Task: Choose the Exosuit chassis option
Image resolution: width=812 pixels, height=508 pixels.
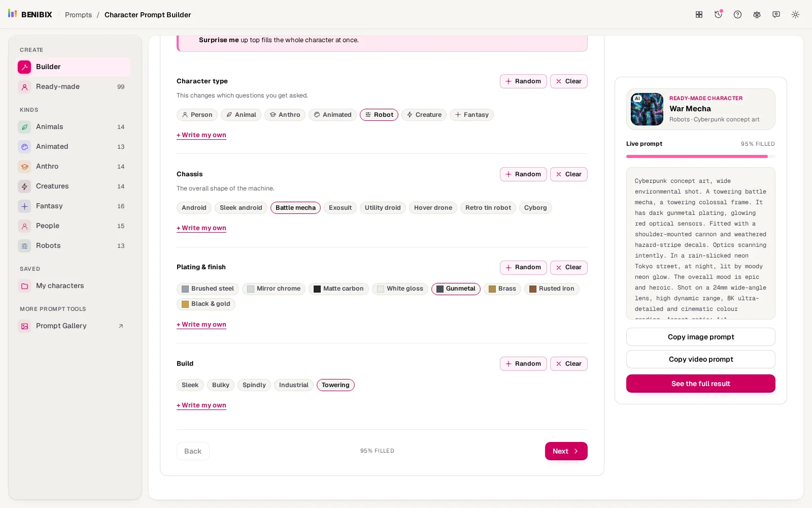Action: coord(340,208)
